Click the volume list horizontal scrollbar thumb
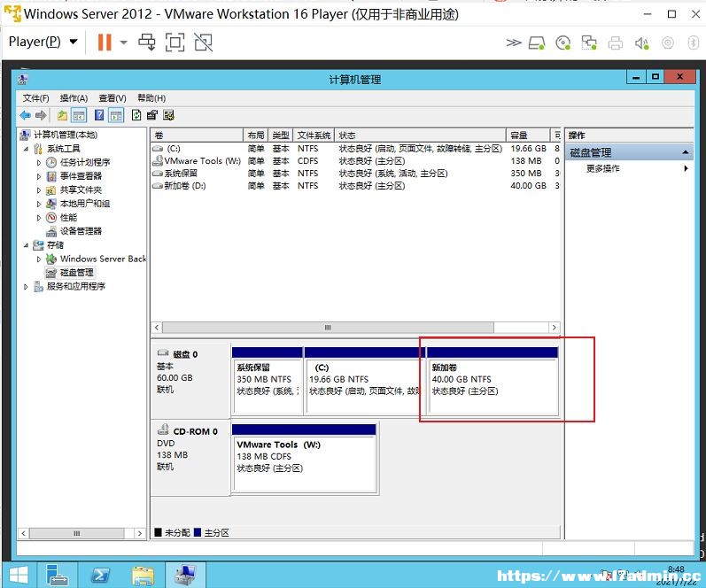This screenshot has height=588, width=706. coord(328,328)
